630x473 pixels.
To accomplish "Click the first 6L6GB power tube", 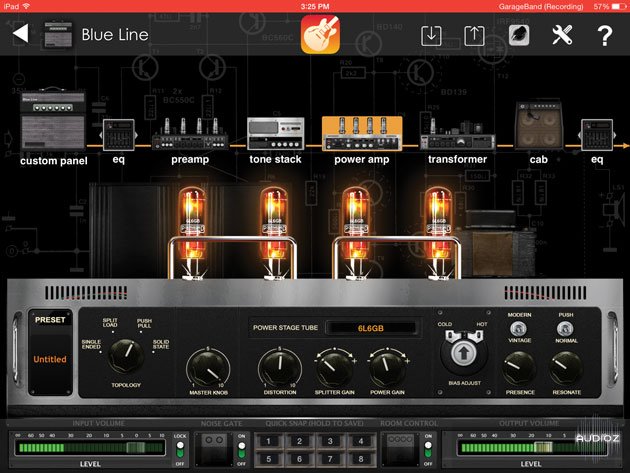I will (192, 233).
